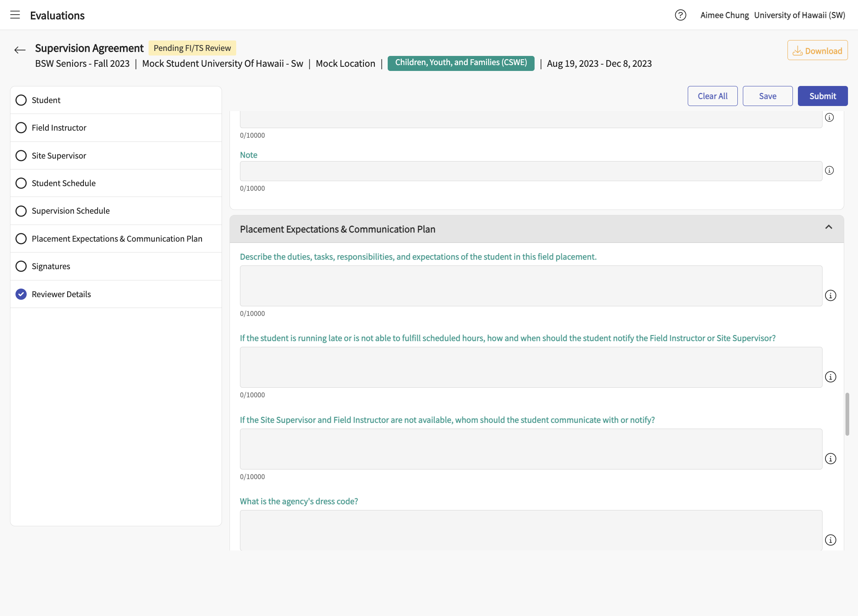Select the Field Instructor section circle
This screenshot has height=616, width=858.
tap(21, 128)
